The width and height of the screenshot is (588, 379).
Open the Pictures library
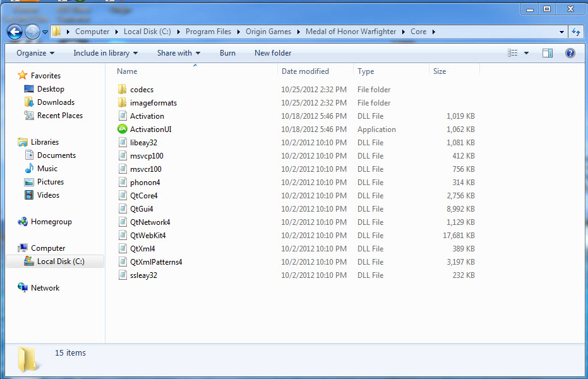(x=51, y=182)
